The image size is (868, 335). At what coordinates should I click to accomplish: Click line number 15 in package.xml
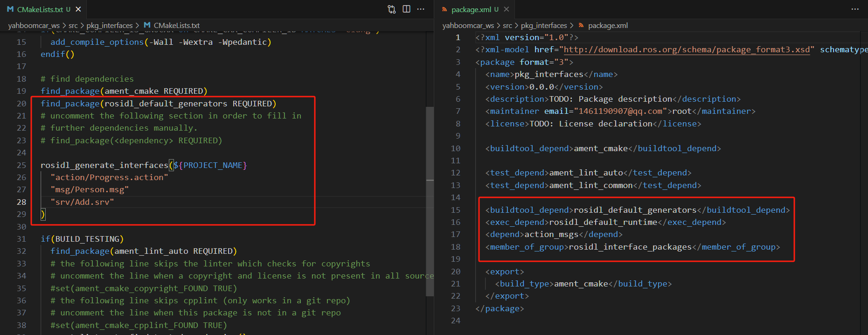[456, 210]
